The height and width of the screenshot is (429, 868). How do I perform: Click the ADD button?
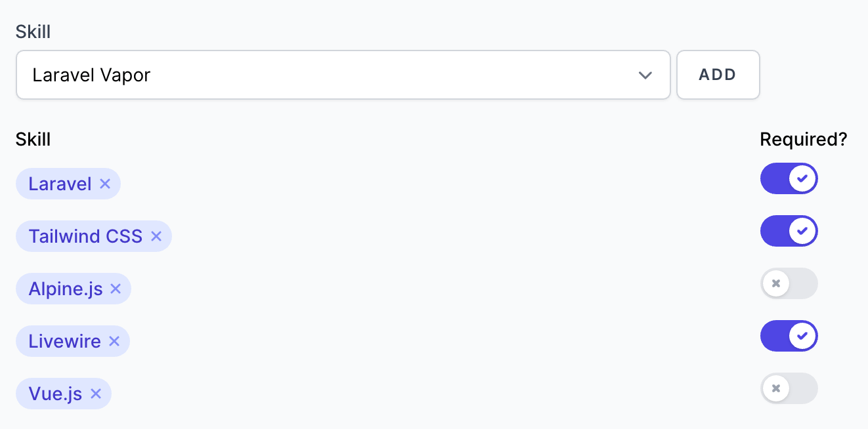pos(718,75)
